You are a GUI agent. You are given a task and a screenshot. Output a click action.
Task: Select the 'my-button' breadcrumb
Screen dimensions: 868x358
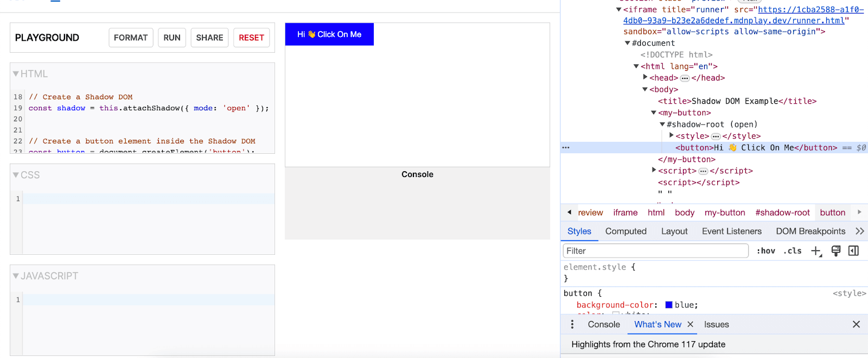tap(725, 213)
